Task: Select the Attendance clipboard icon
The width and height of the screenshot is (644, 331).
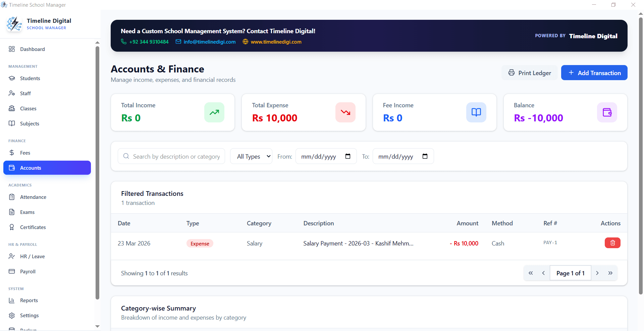Action: click(12, 197)
